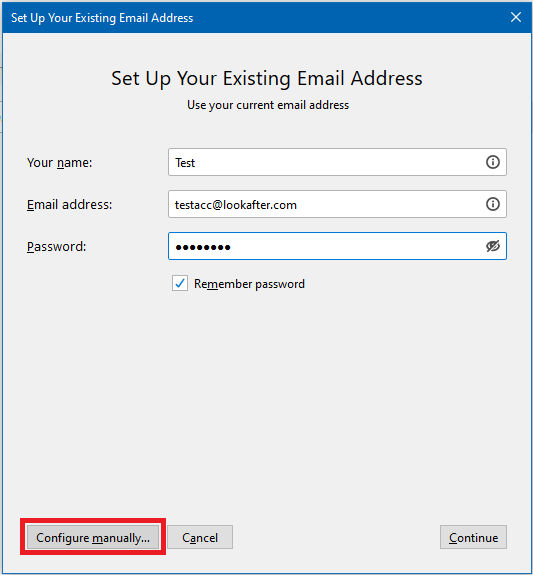Uncheck the Remember password checkbox
Screen dimensions: 533x575
pos(180,283)
